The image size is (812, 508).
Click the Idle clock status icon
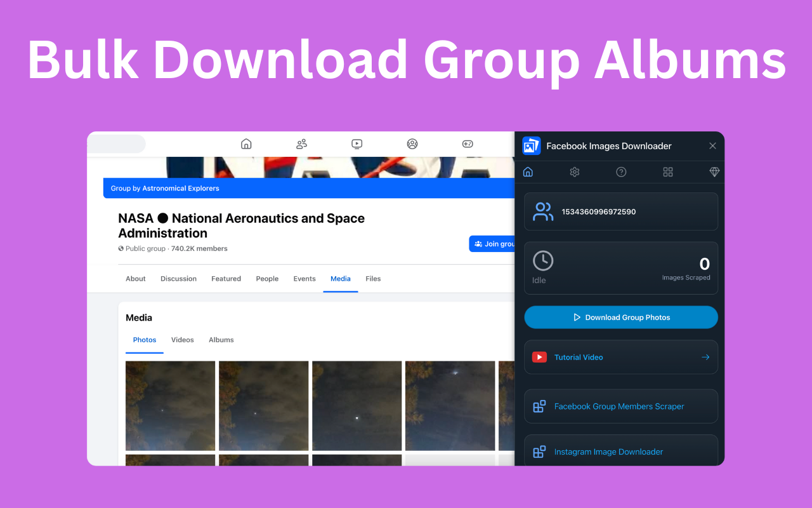pyautogui.click(x=543, y=260)
